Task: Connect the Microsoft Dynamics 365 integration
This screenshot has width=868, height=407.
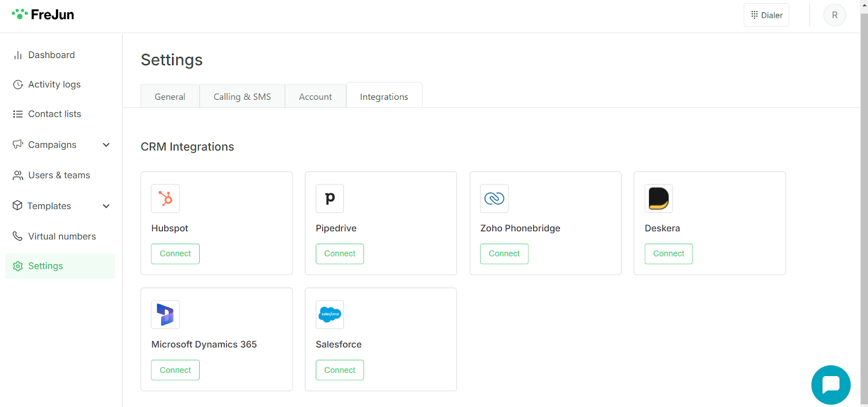Action: pyautogui.click(x=175, y=370)
